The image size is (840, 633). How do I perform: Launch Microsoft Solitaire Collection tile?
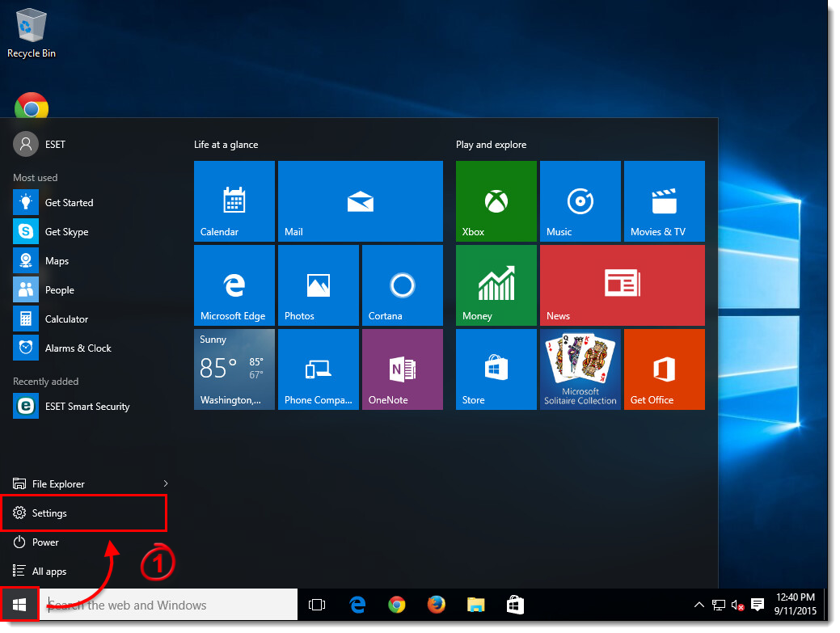580,369
